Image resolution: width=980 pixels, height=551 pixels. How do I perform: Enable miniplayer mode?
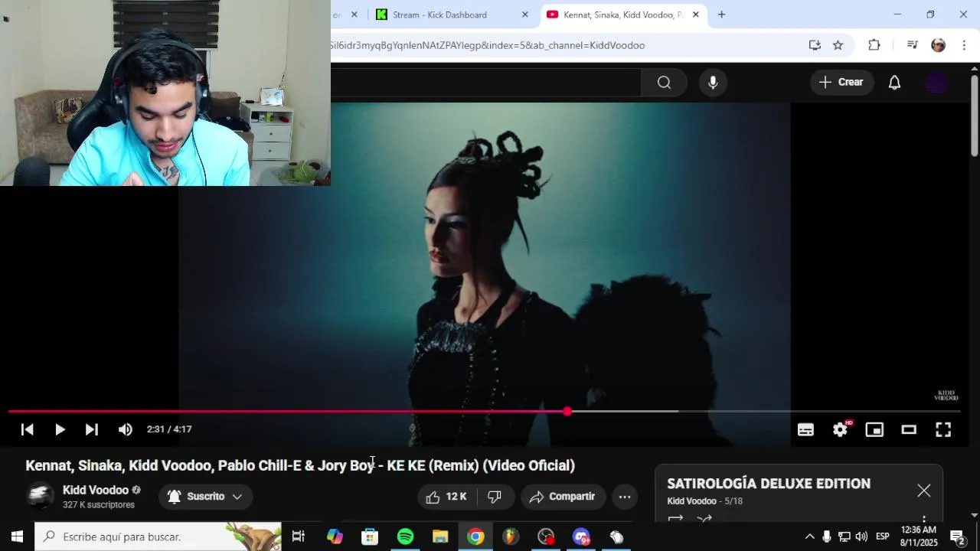point(874,430)
